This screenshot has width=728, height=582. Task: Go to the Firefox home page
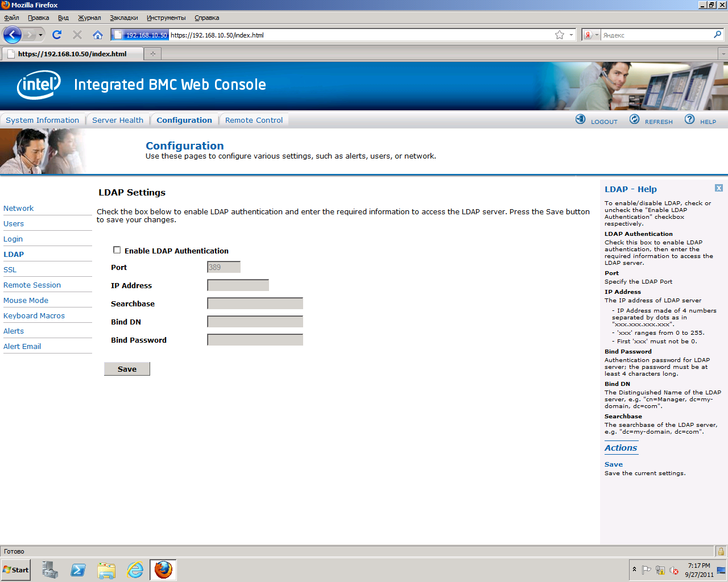coord(98,35)
